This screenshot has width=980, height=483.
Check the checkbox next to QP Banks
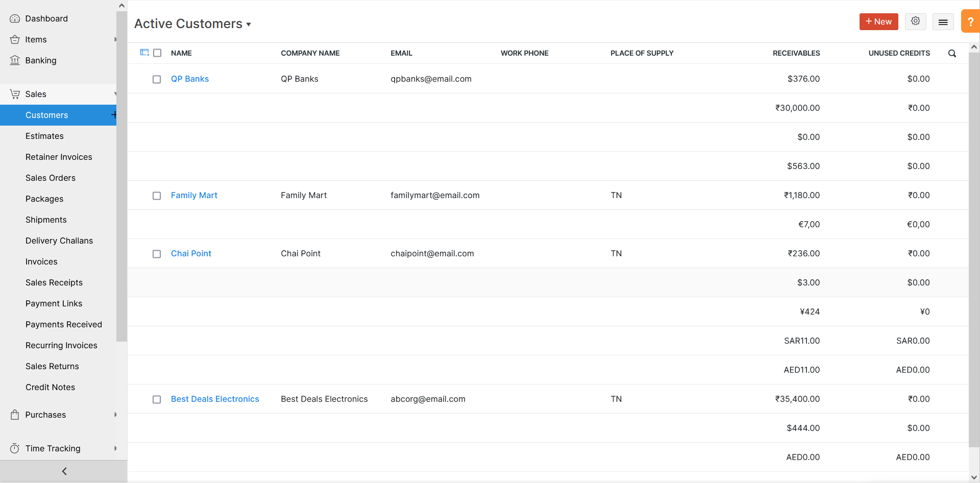pos(157,79)
